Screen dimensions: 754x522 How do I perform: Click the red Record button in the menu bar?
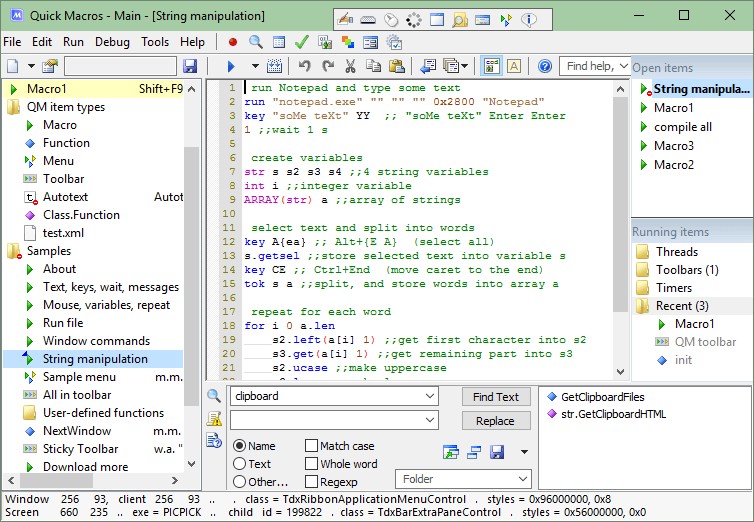coord(233,42)
